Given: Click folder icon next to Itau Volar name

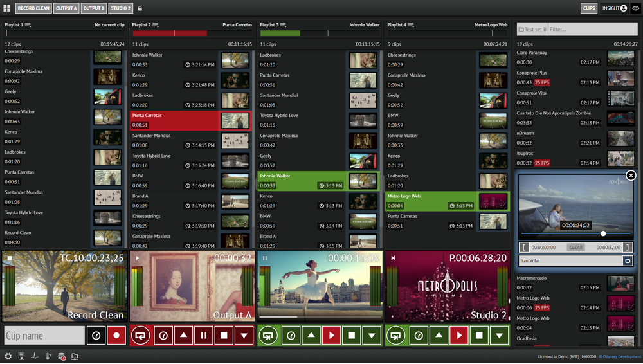Looking at the screenshot, I should pos(627,260).
